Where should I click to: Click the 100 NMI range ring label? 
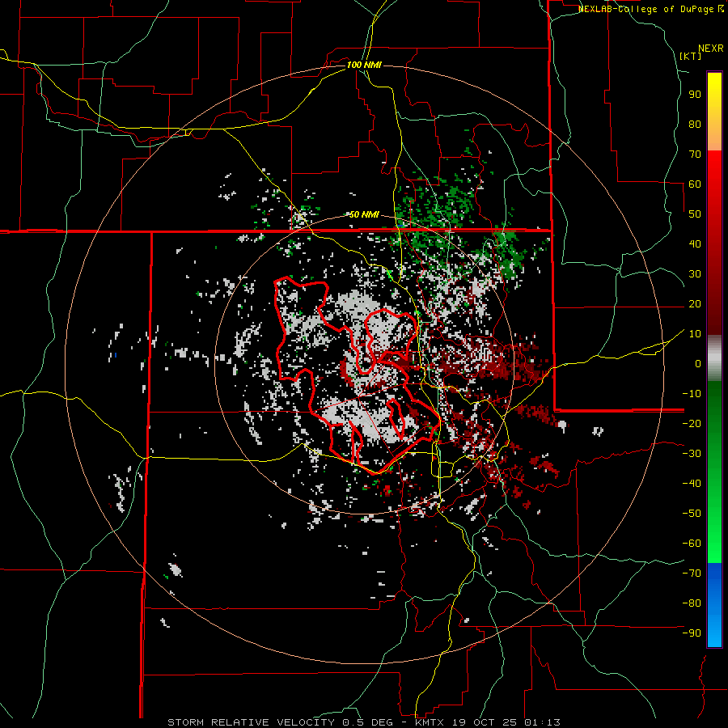[364, 65]
